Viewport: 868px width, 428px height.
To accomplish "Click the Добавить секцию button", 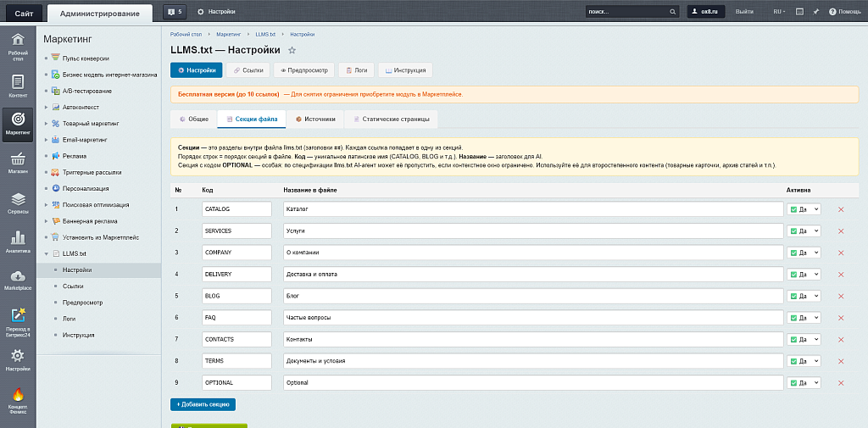I will tap(203, 404).
